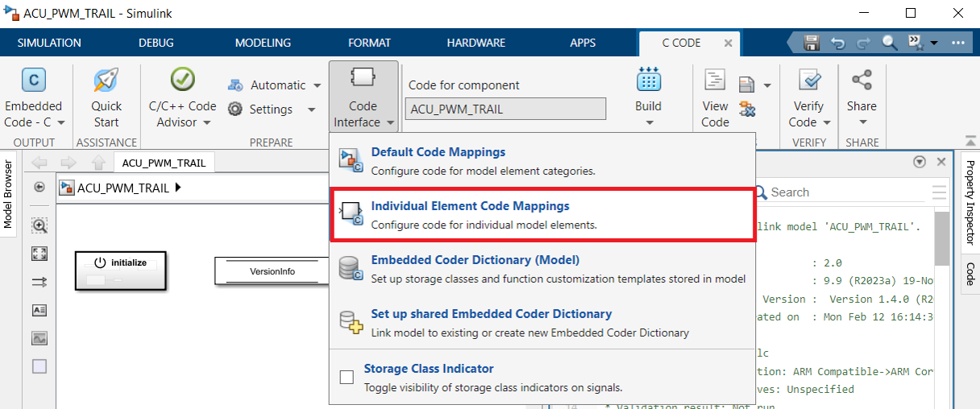Toggle the Storage Class Indicator checkbox
980x409 pixels.
347,377
